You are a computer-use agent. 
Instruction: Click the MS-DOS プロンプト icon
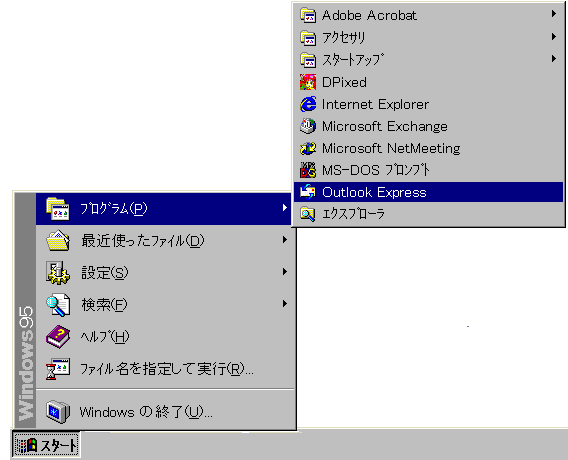coord(308,170)
